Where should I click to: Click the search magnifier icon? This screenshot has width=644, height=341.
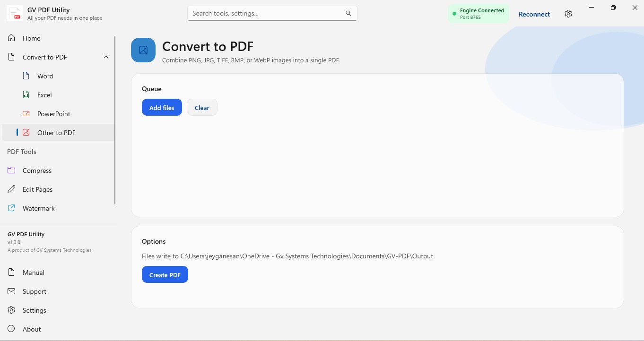[348, 13]
